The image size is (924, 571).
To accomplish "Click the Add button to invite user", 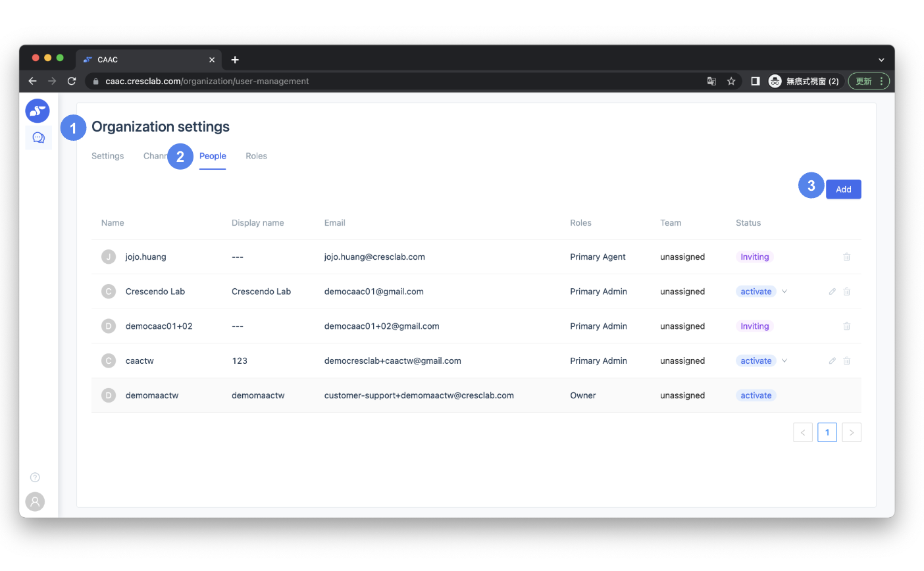I will pyautogui.click(x=843, y=189).
